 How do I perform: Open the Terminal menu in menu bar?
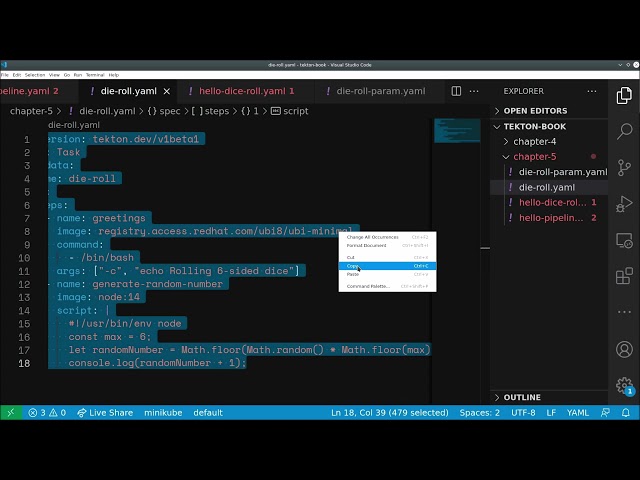[x=95, y=75]
